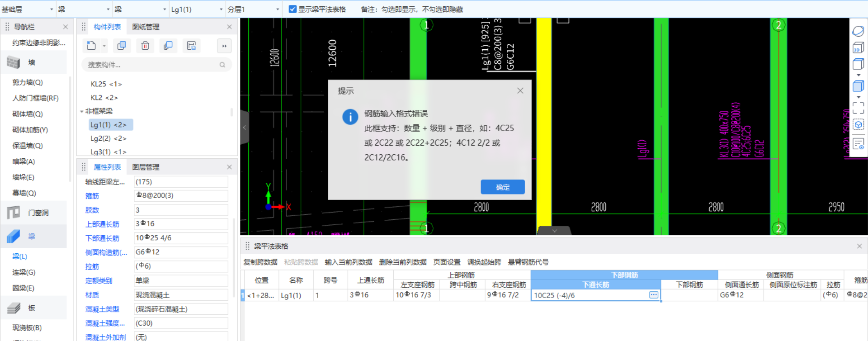Close the 提示 dialog with X
Screen dimensions: 868x341
(520, 90)
